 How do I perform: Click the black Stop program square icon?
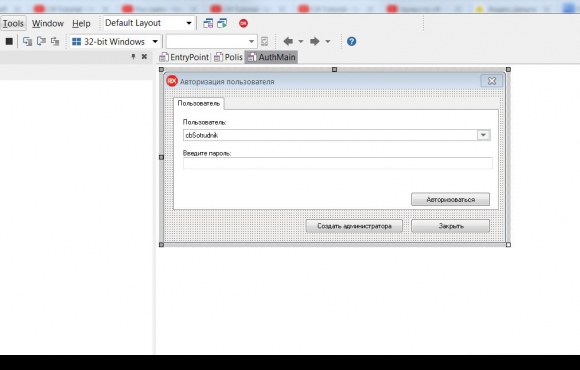tap(9, 41)
